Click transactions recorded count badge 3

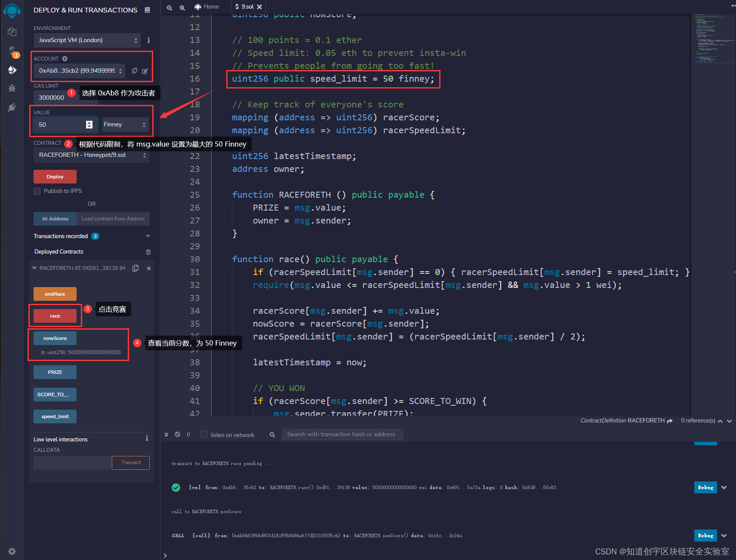pos(95,236)
